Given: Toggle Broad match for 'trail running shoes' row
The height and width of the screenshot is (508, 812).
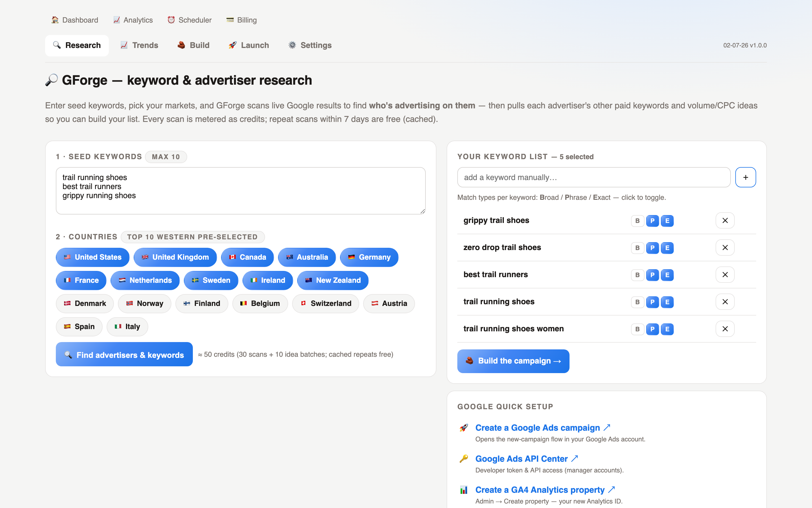Looking at the screenshot, I should click(637, 302).
